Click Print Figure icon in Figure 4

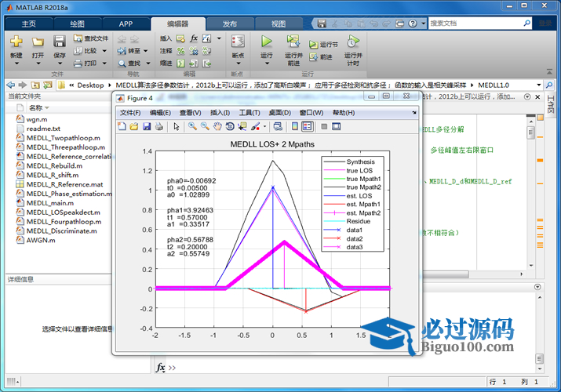pos(158,126)
